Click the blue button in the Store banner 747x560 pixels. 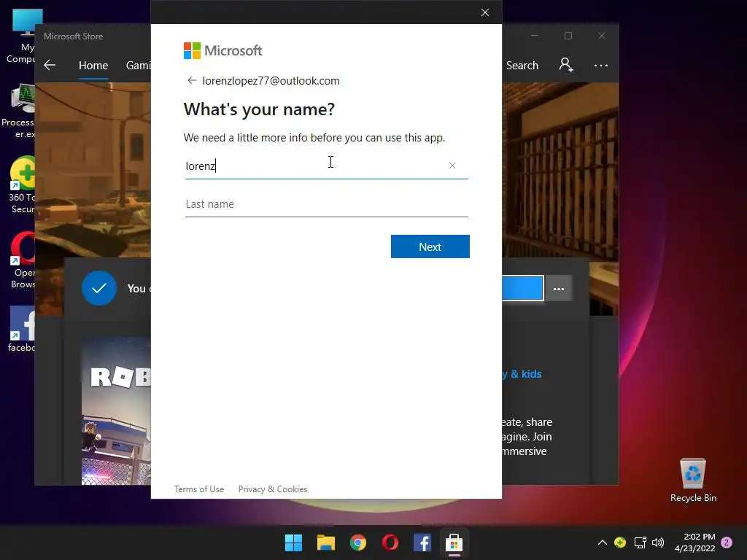tap(522, 288)
